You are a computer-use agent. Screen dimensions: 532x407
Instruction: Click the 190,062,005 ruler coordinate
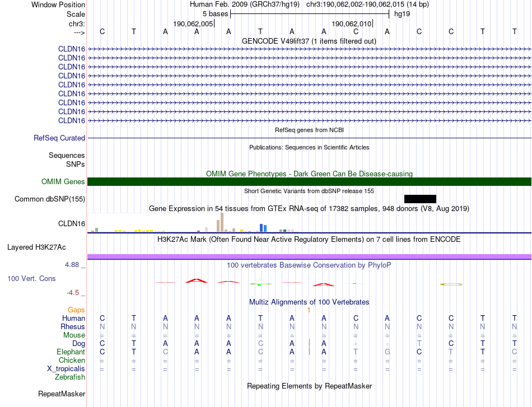point(193,24)
